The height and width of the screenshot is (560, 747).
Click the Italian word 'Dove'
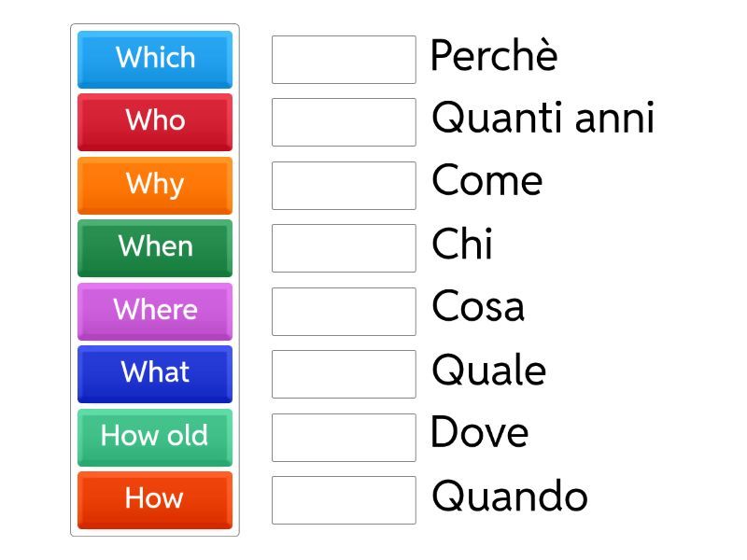(x=480, y=433)
